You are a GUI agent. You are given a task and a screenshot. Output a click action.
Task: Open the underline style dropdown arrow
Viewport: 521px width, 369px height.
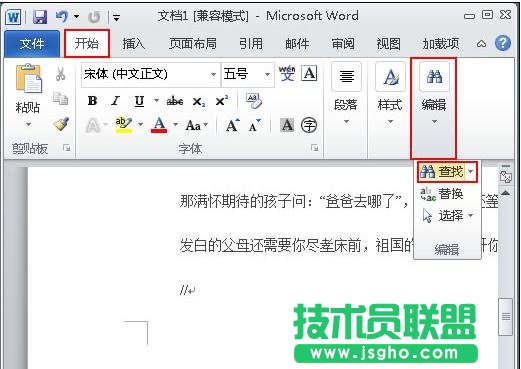click(x=156, y=100)
